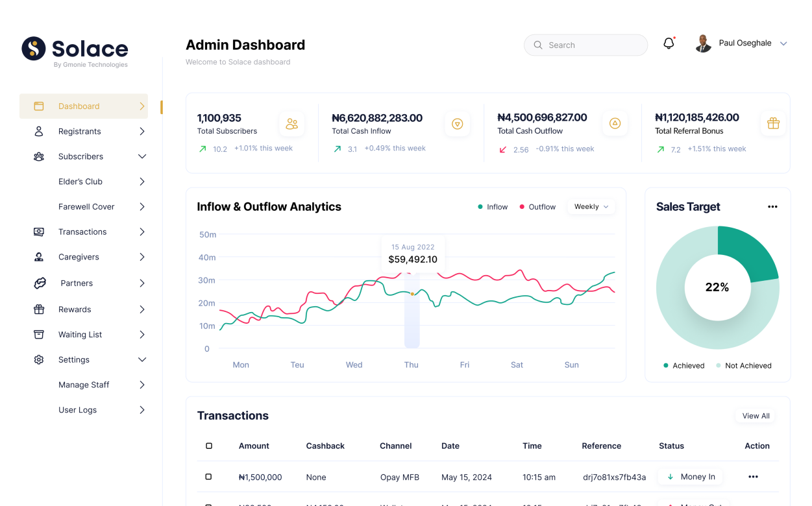Click the Money In status badge
This screenshot has width=812, height=506.
691,477
